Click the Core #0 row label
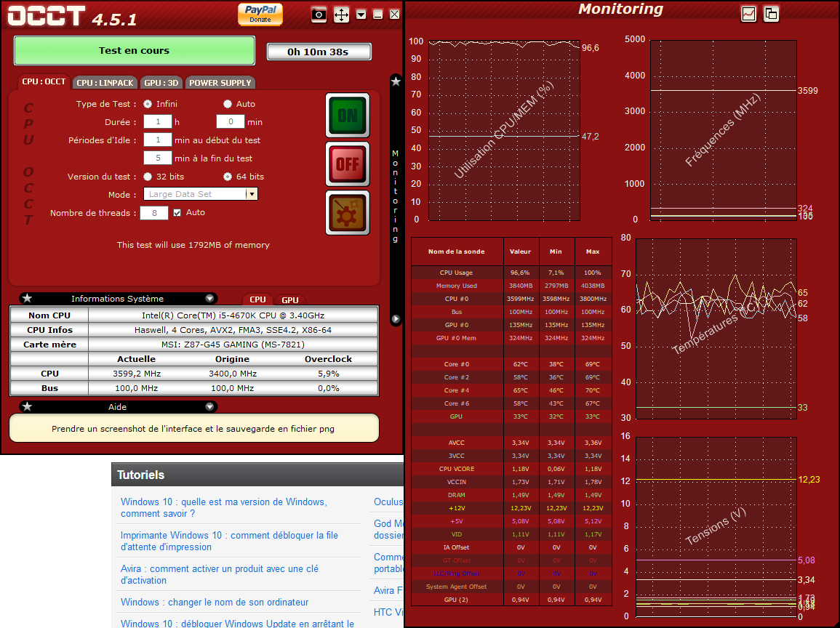840x628 pixels. [457, 364]
